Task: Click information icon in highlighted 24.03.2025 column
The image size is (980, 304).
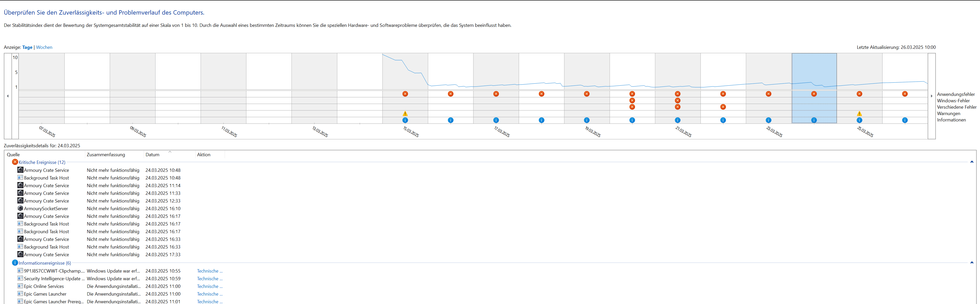Action: 814,120
